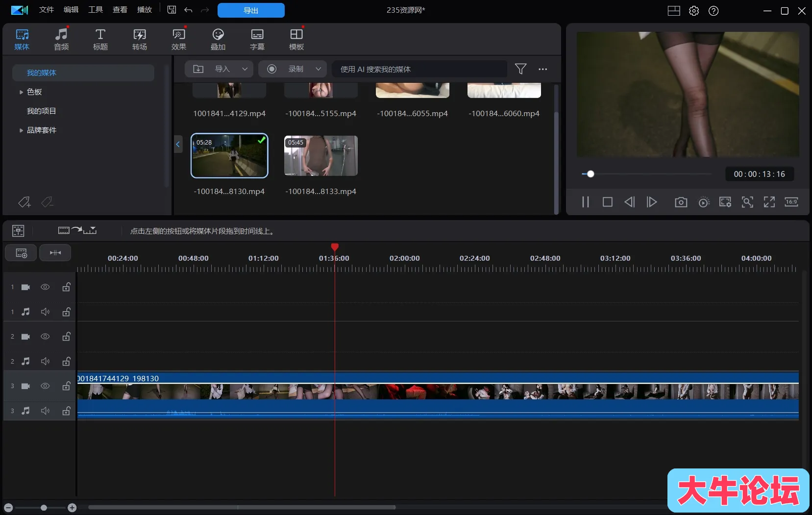The width and height of the screenshot is (812, 515).
Task: Click the preview timecode 00:00:13:16 field
Action: (760, 174)
